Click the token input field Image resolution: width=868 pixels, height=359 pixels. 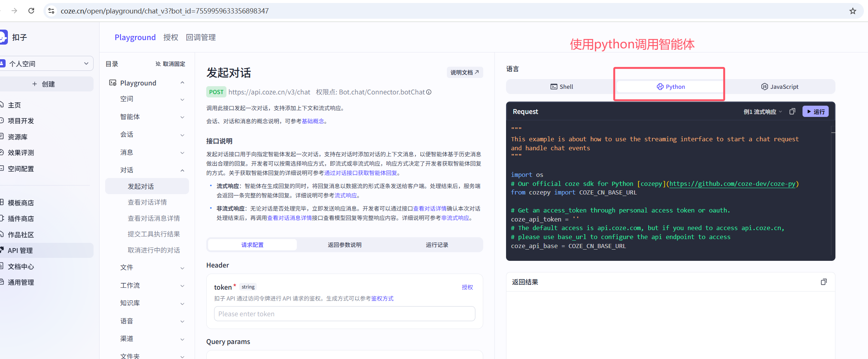344,314
